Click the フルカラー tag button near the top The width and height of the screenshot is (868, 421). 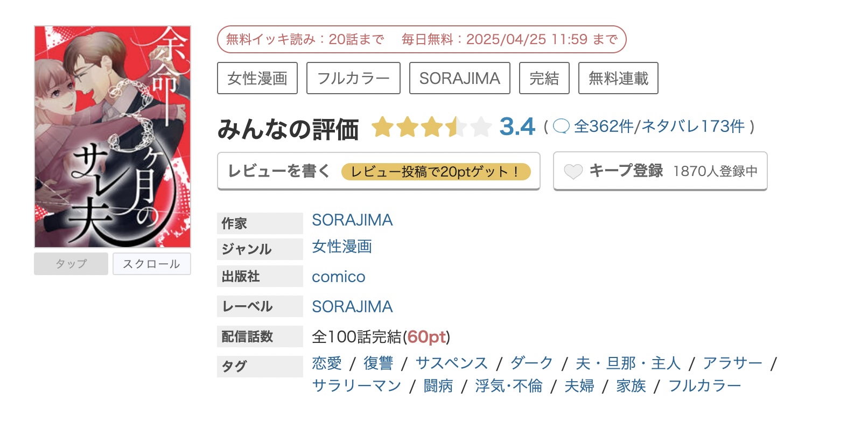353,78
